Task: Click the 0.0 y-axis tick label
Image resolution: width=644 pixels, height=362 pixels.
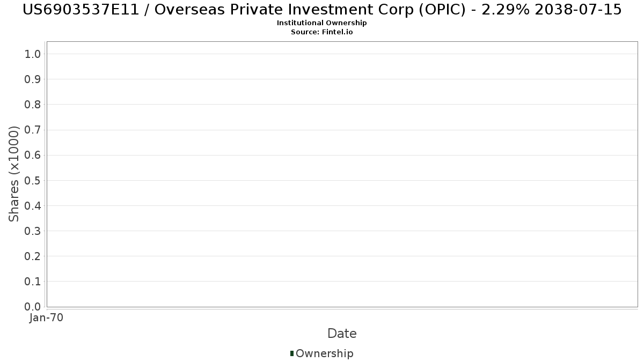Action: tap(33, 307)
